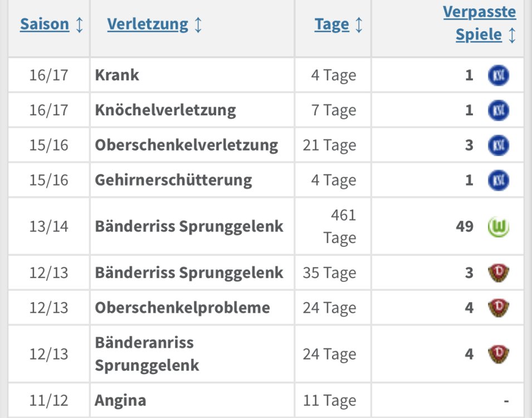Select the club logo beside Gehirnerschütterung
The height and width of the screenshot is (418, 532).
click(498, 180)
